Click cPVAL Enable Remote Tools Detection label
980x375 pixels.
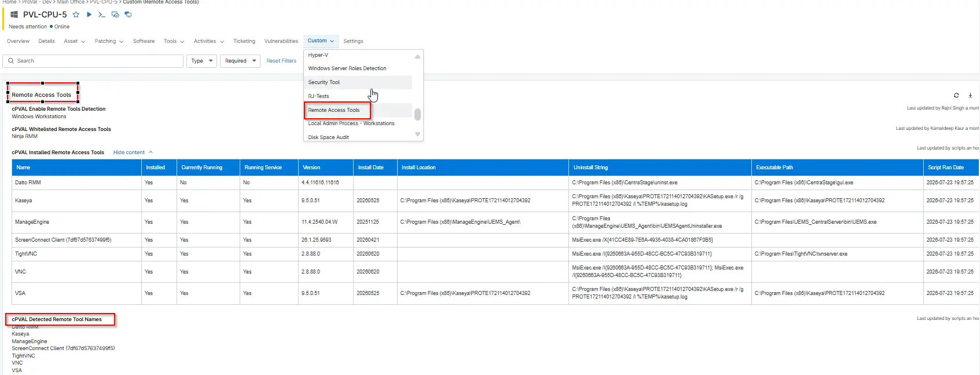(58, 109)
